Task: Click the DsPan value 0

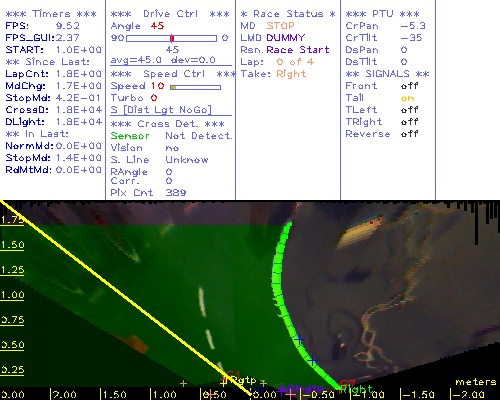Action: click(x=404, y=50)
